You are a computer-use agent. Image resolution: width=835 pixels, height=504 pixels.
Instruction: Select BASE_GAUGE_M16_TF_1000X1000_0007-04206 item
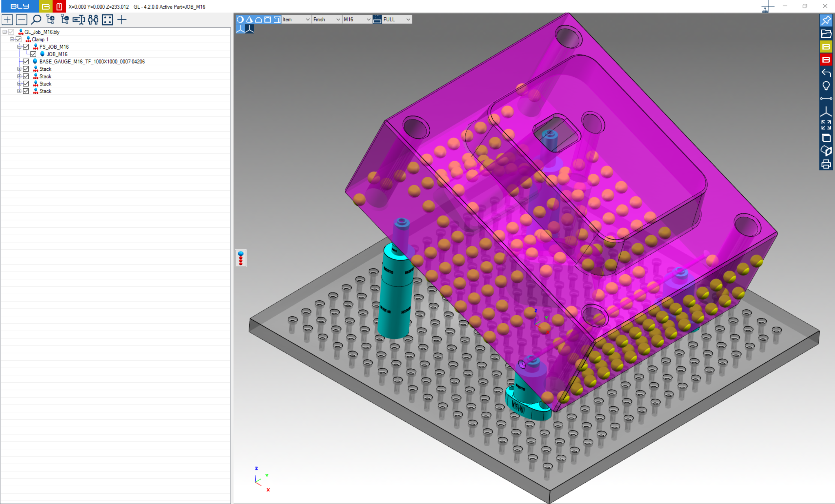tap(92, 62)
